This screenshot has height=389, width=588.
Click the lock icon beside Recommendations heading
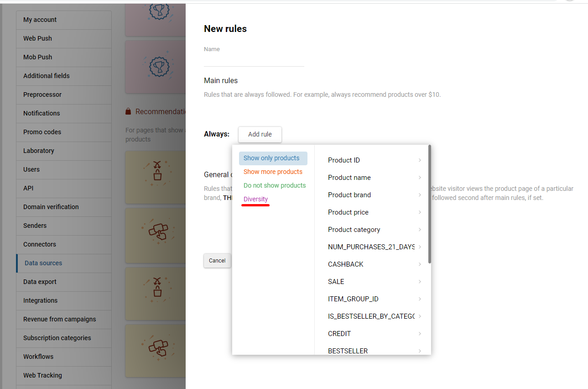coord(128,111)
